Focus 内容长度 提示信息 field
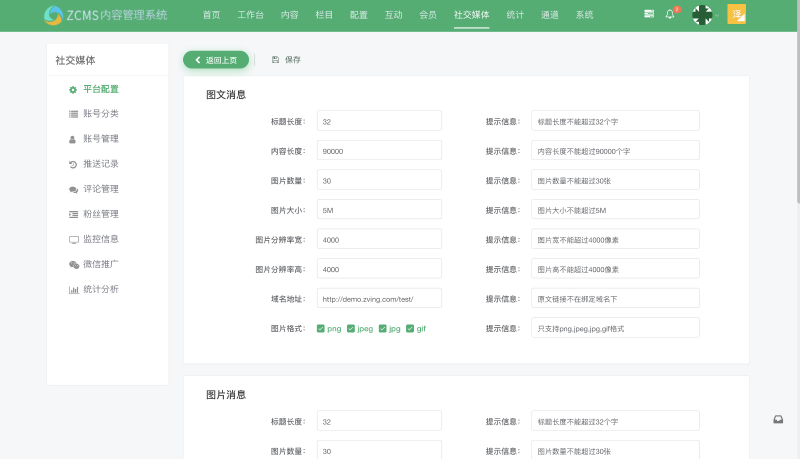The width and height of the screenshot is (800, 459). [x=615, y=150]
